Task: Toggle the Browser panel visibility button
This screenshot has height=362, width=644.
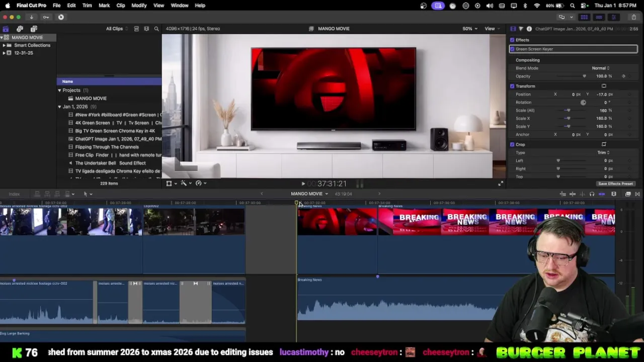Action: click(584, 17)
